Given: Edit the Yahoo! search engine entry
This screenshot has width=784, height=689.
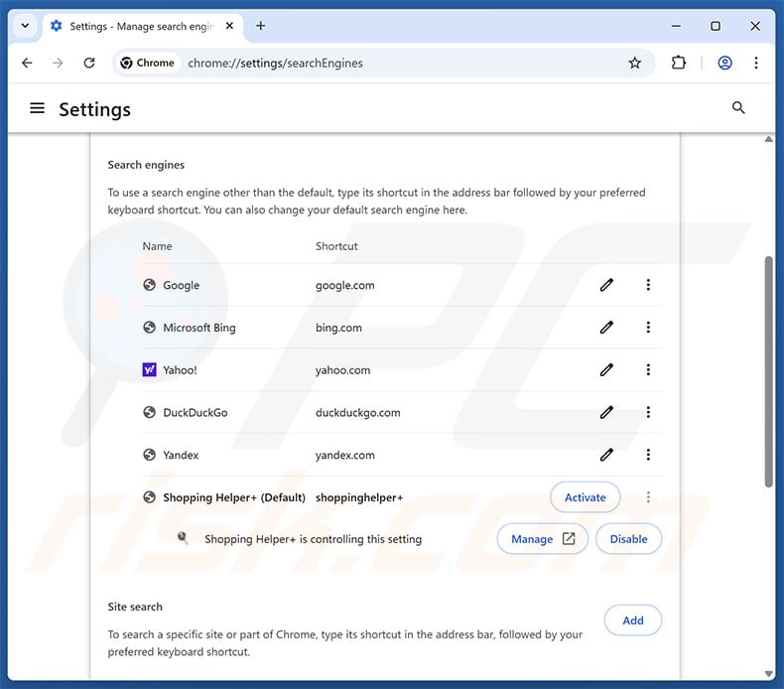Looking at the screenshot, I should 606,369.
